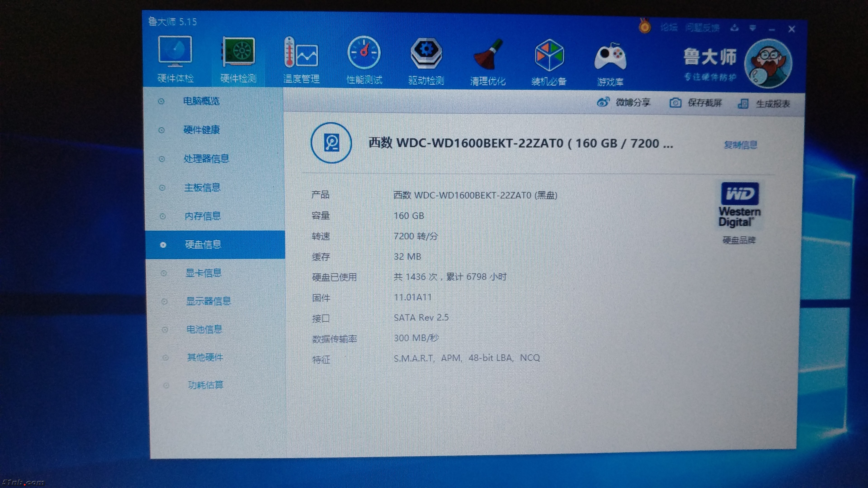This screenshot has height=488, width=868.
Task: Open 游戏库 gamepad icon
Action: [610, 57]
